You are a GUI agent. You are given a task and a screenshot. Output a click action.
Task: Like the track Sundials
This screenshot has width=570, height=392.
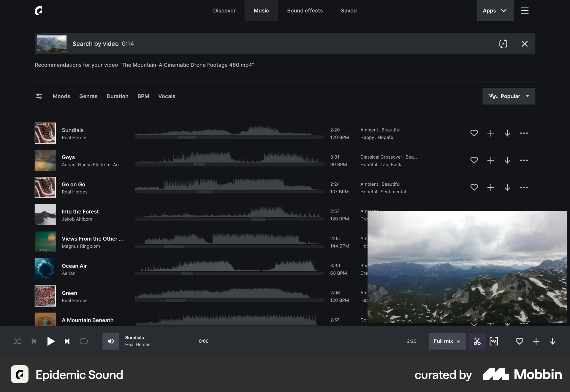click(474, 133)
